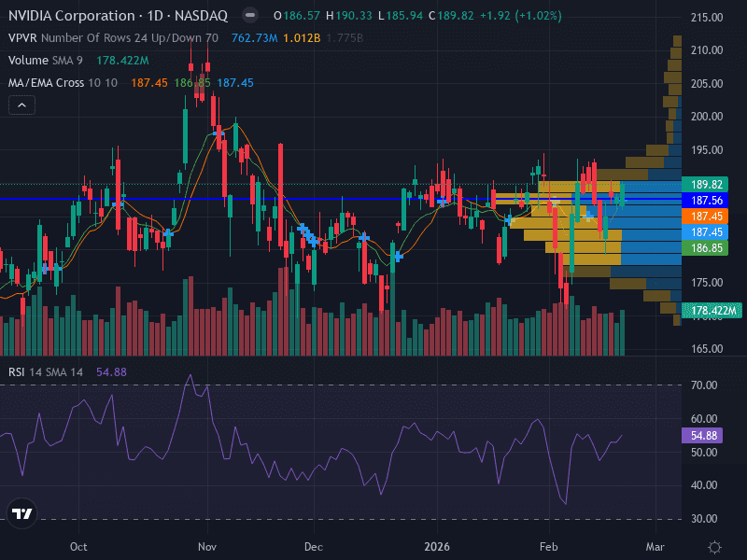Click the Feb label on time axis
This screenshot has height=560, width=747.
pos(549,547)
